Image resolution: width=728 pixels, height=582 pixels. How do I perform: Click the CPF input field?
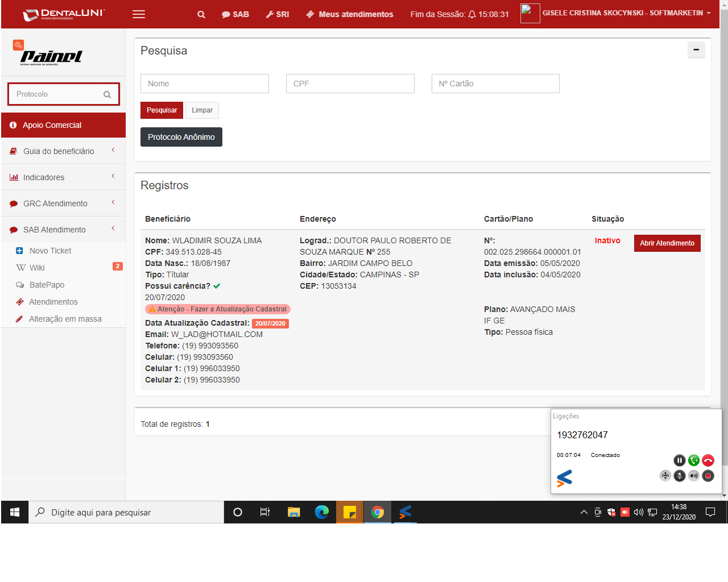coord(350,84)
